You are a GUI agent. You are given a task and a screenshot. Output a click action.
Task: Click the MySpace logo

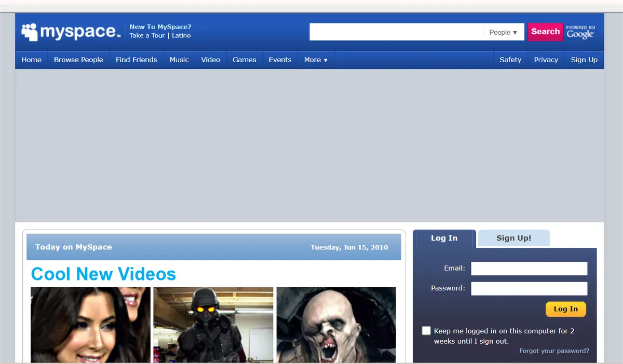71,32
